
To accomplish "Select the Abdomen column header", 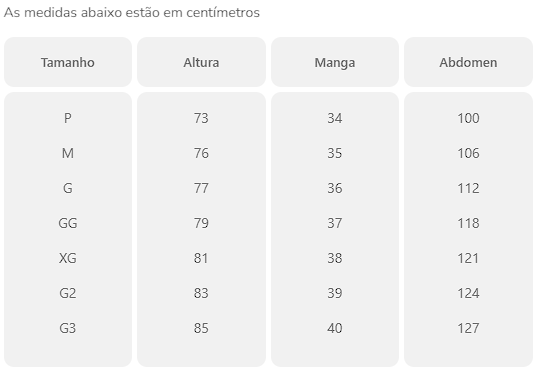I will click(x=468, y=63).
